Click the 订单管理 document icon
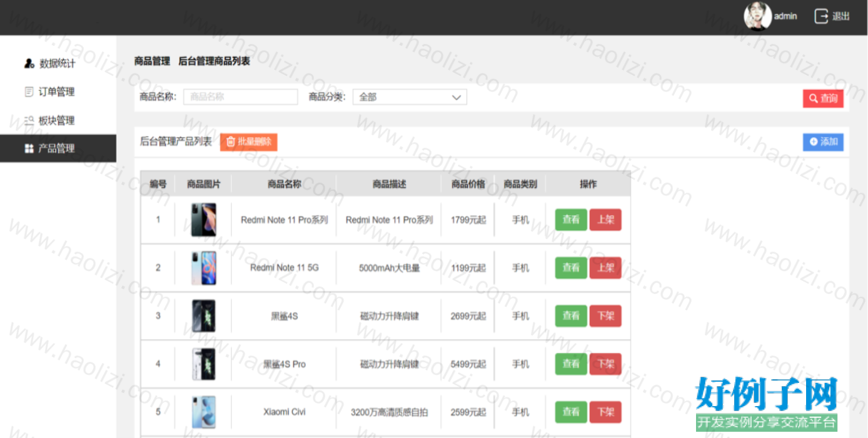This screenshot has height=438, width=868. pos(29,92)
